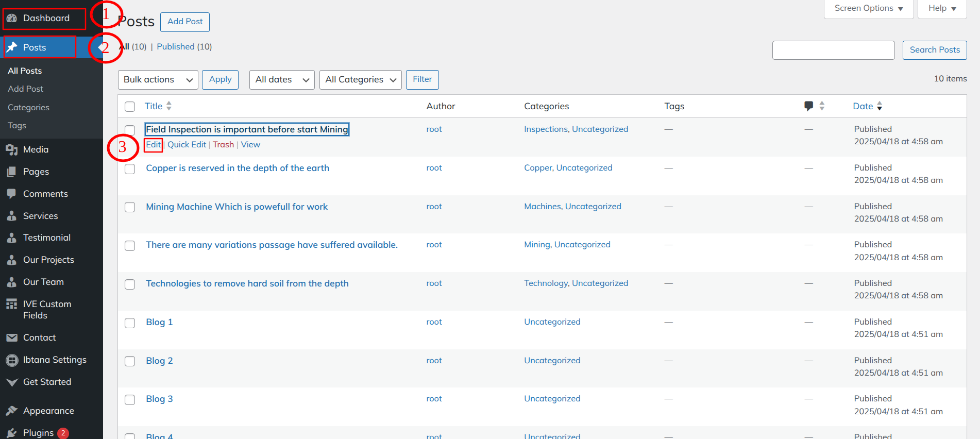
Task: Click the Contact envelope icon
Action: [x=11, y=337]
